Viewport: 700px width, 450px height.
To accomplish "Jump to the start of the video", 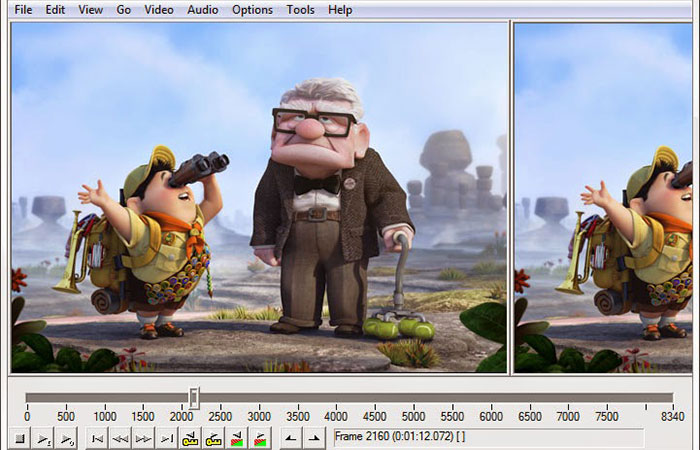I will (x=97, y=438).
